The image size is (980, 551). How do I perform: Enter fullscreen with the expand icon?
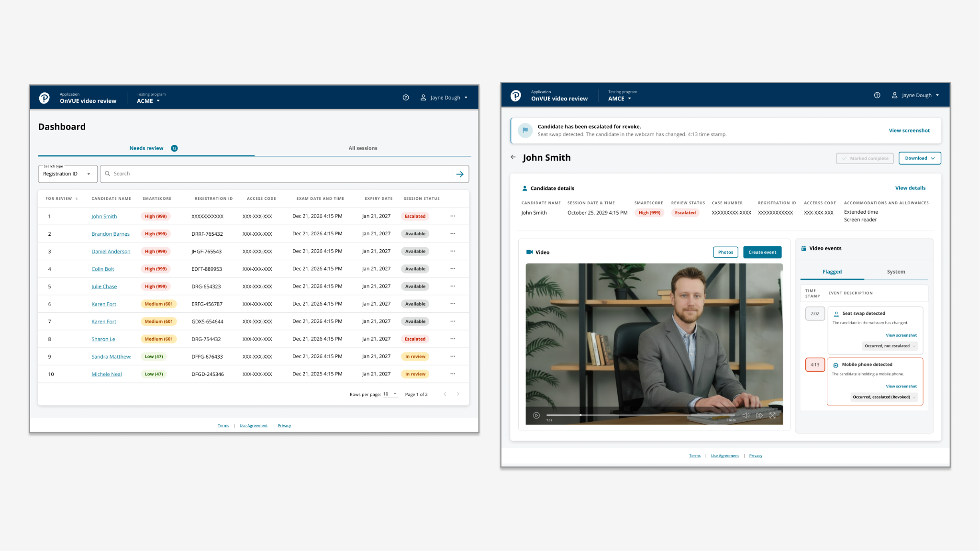(x=772, y=415)
